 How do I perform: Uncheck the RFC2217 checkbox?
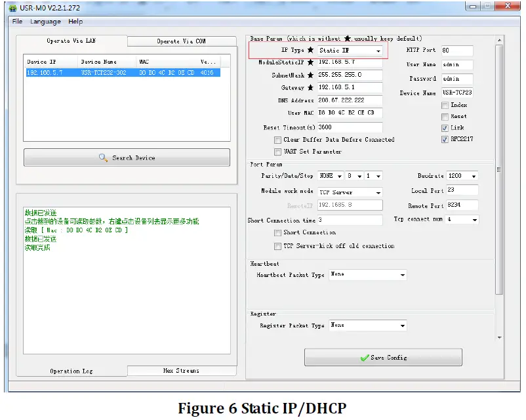tap(445, 139)
